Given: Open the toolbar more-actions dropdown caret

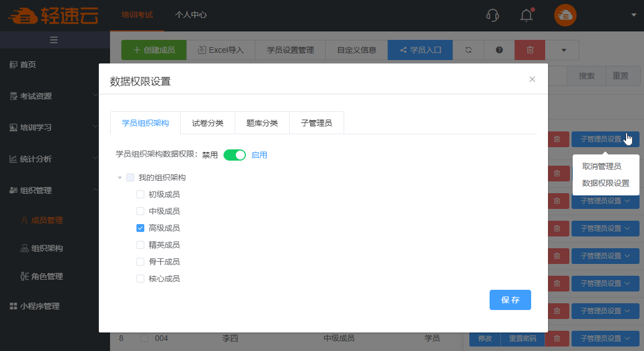Looking at the screenshot, I should click(x=563, y=50).
